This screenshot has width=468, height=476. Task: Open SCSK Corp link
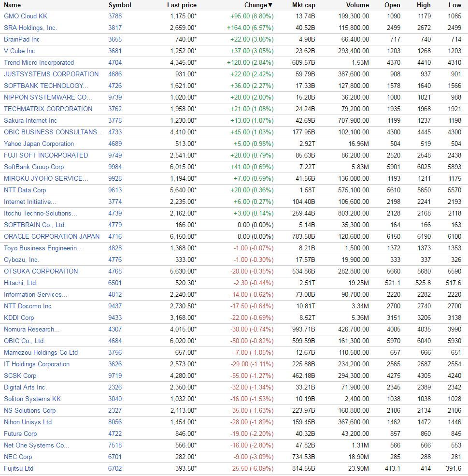pyautogui.click(x=20, y=376)
